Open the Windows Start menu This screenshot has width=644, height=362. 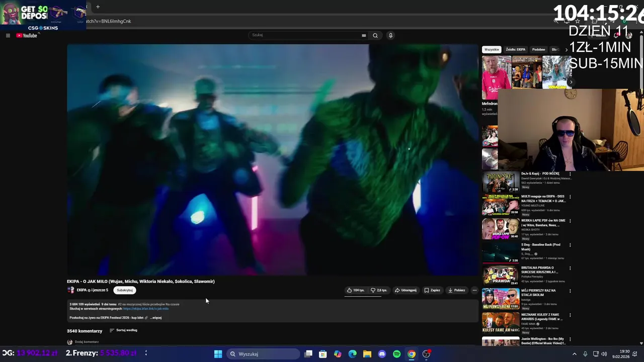pyautogui.click(x=218, y=354)
